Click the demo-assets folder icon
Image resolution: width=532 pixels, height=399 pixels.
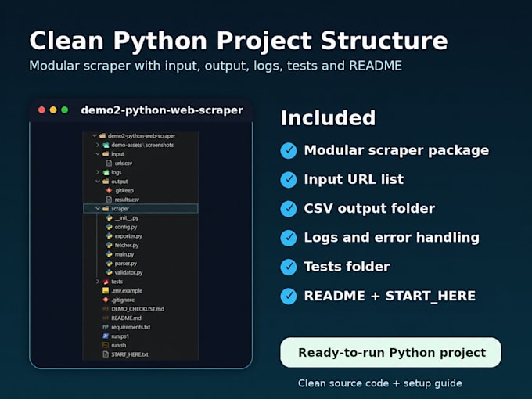(106, 145)
